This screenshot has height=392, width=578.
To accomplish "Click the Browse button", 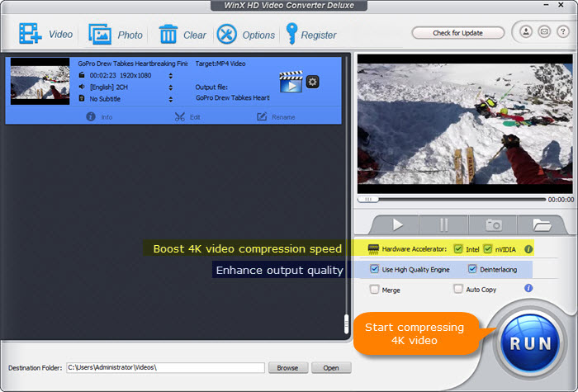I will tap(288, 368).
